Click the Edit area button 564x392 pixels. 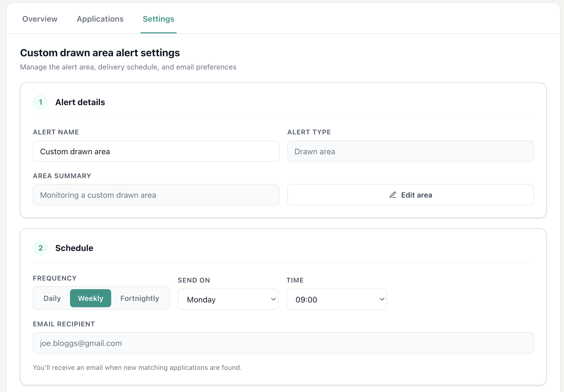pyautogui.click(x=411, y=195)
